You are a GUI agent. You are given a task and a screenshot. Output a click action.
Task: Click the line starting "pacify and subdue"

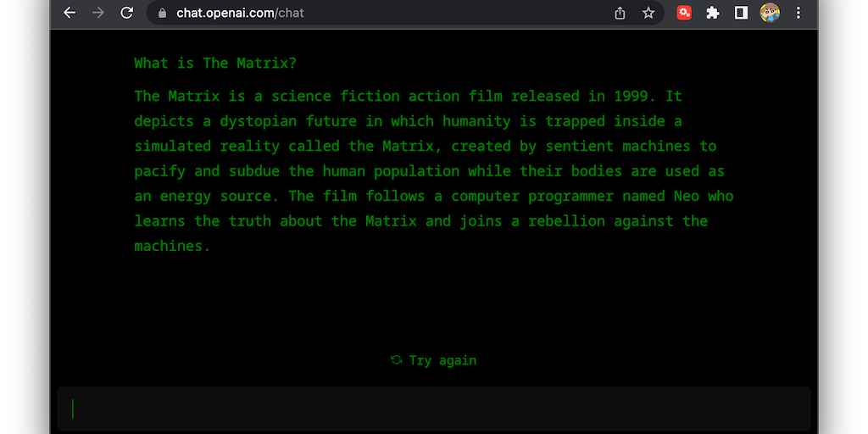tap(429, 171)
